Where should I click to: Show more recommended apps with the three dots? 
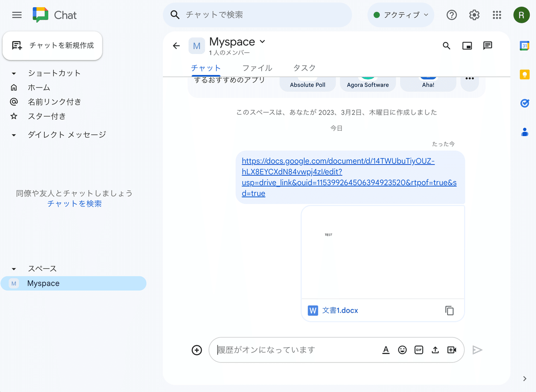tap(469, 79)
